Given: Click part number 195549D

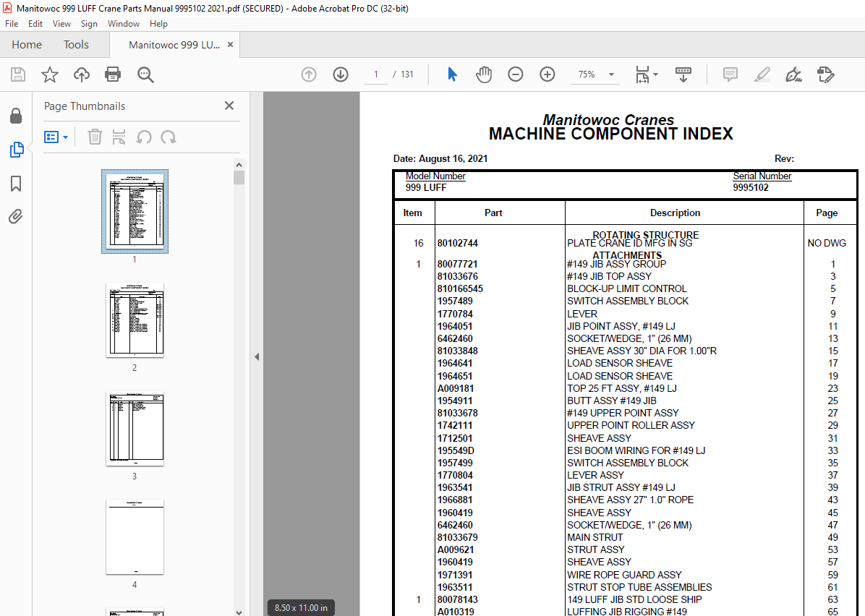Looking at the screenshot, I should coord(456,450).
